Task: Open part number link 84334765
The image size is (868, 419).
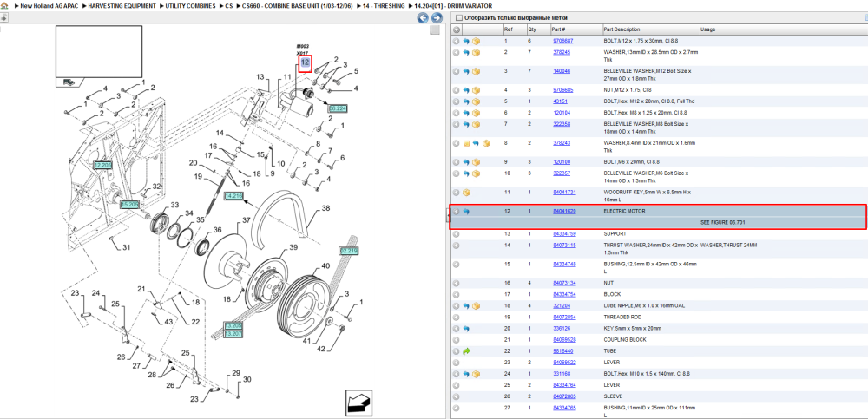Action: coord(564,408)
